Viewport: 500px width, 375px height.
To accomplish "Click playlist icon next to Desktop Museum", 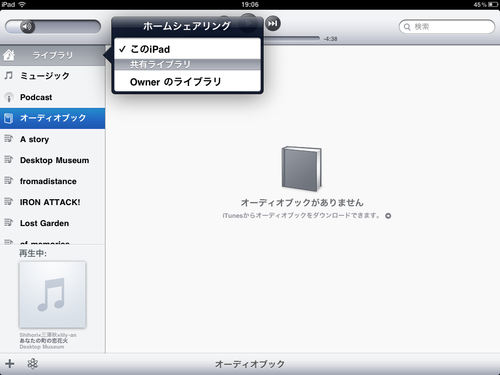I will click(8, 159).
